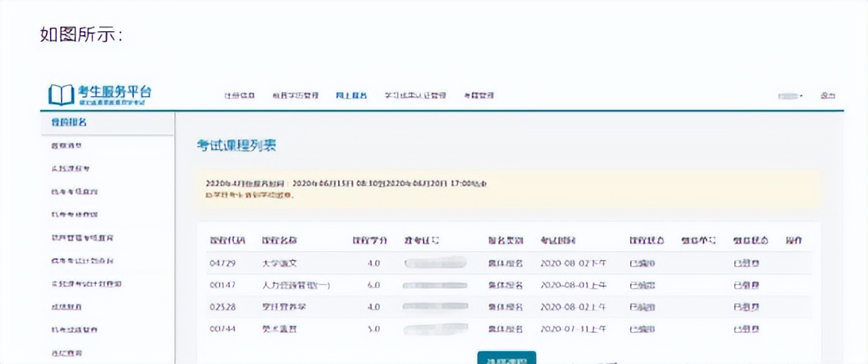
Task: Click the 课程代码 column header
Action: [x=227, y=240]
